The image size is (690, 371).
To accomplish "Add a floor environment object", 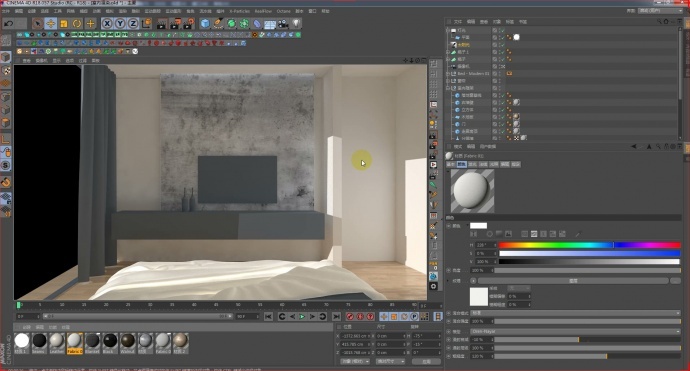I will tap(270, 23).
